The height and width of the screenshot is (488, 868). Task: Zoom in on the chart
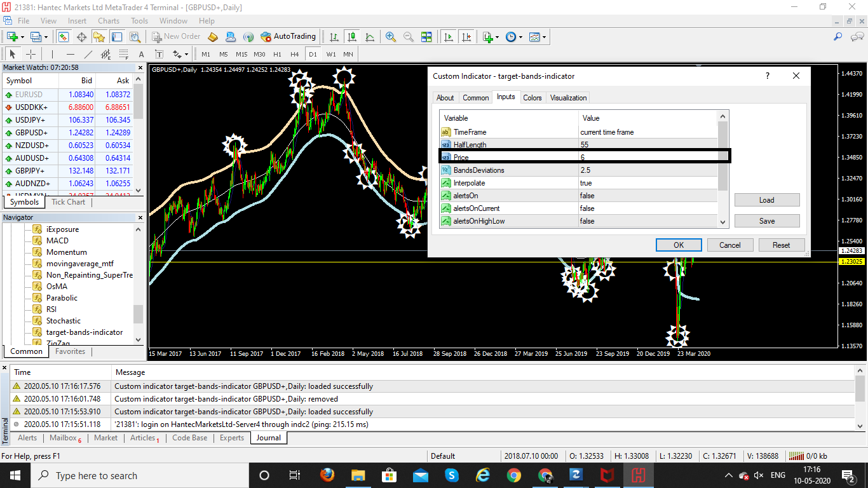pyautogui.click(x=391, y=37)
